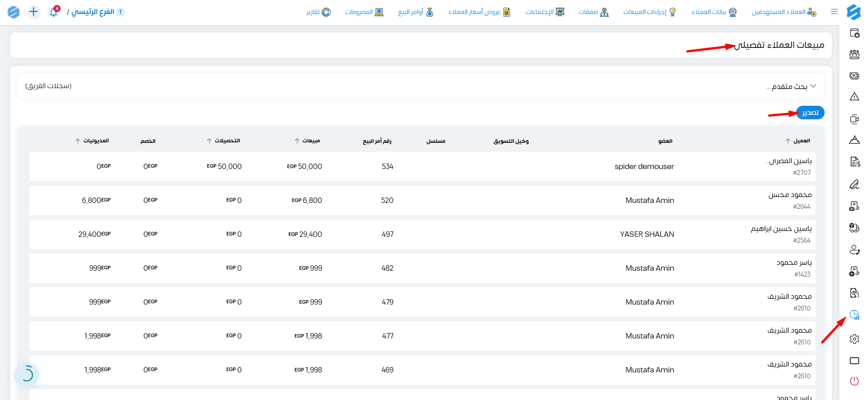Sort by مبيعات column

click(x=307, y=141)
